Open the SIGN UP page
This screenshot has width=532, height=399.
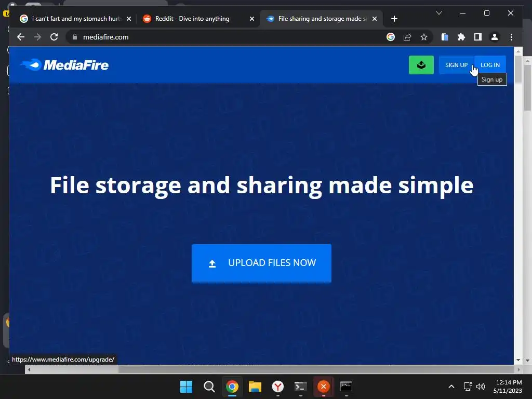pos(456,65)
